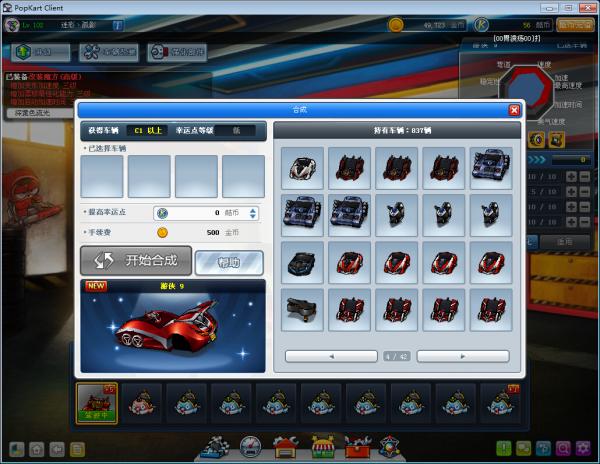Click the magenta search magnifier icon
The height and width of the screenshot is (464, 600).
[x=563, y=448]
